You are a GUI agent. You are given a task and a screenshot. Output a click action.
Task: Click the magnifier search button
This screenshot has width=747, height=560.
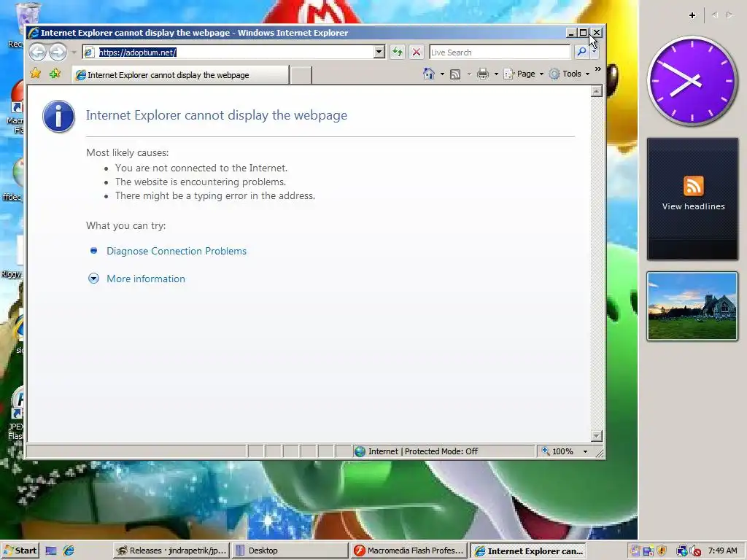[581, 52]
